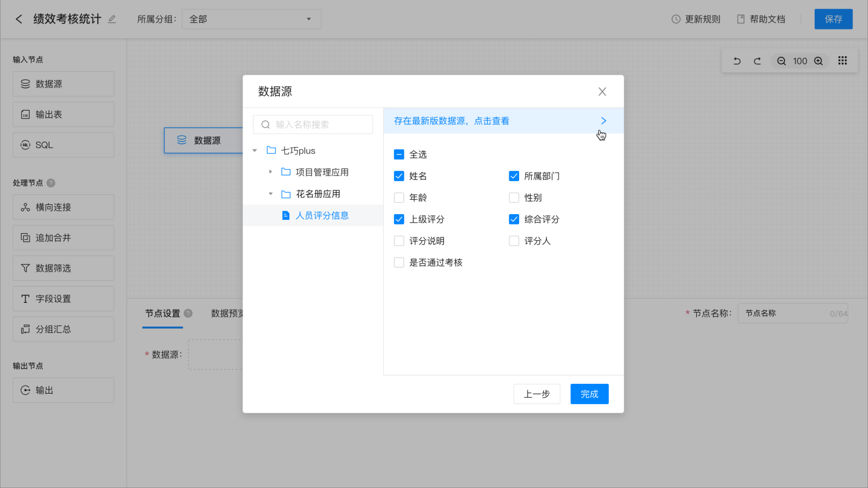The image size is (868, 488).
Task: Click the undo arrow in canvas toolbar
Action: point(737,61)
